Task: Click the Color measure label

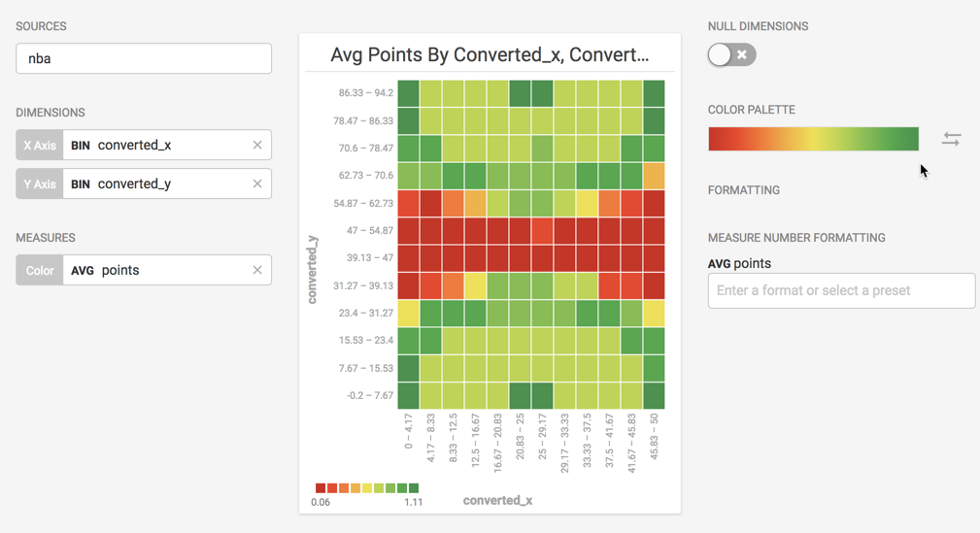Action: pyautogui.click(x=40, y=270)
